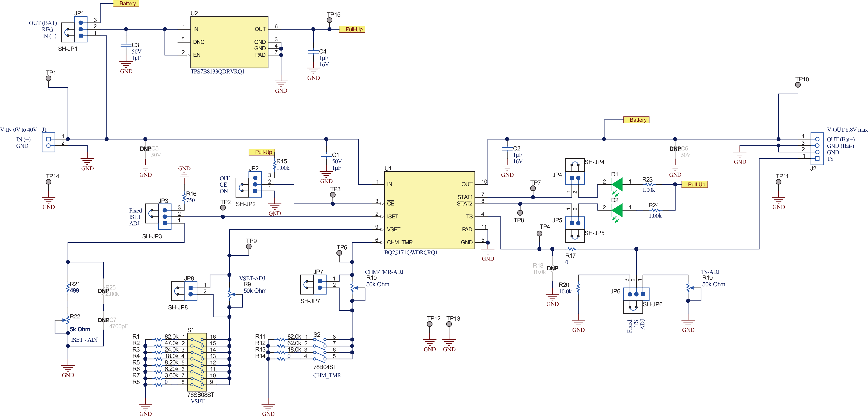Click the "VSET-ADJ" label
Image resolution: width=868 pixels, height=416 pixels.
[252, 279]
